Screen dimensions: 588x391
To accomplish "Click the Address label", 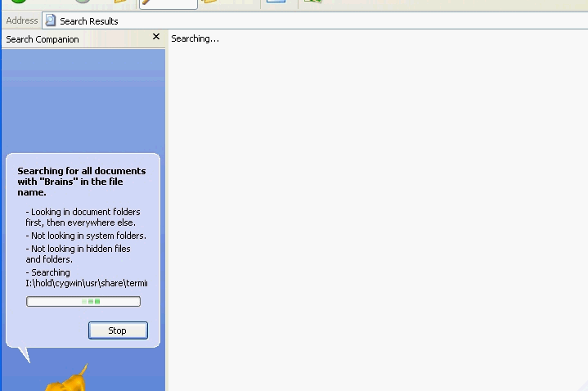I will [22, 20].
